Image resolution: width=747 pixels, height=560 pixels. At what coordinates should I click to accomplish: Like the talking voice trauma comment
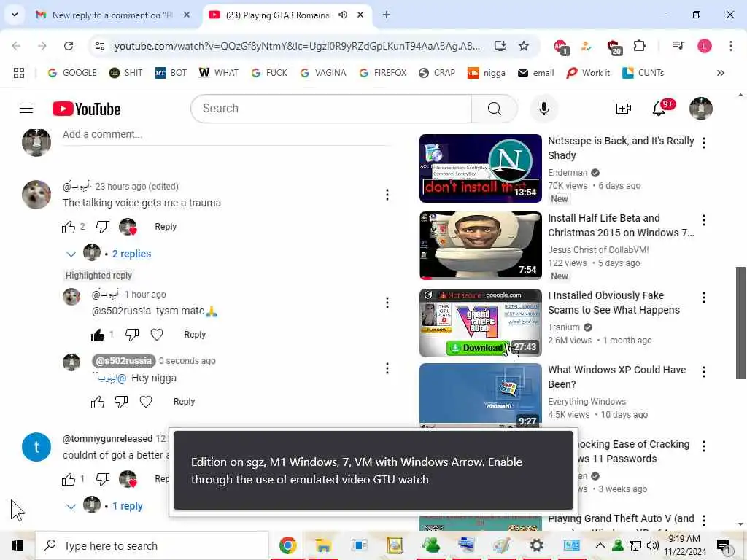tap(69, 227)
